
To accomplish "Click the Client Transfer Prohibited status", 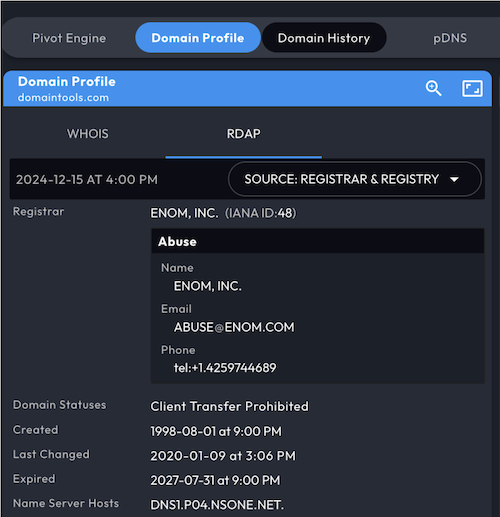I will (229, 406).
